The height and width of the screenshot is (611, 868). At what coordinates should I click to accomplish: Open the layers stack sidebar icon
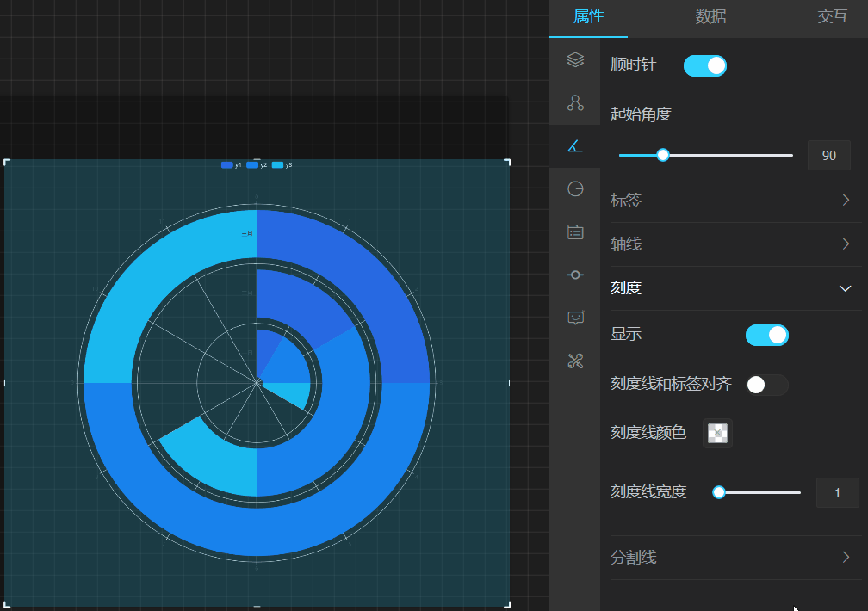tap(575, 59)
